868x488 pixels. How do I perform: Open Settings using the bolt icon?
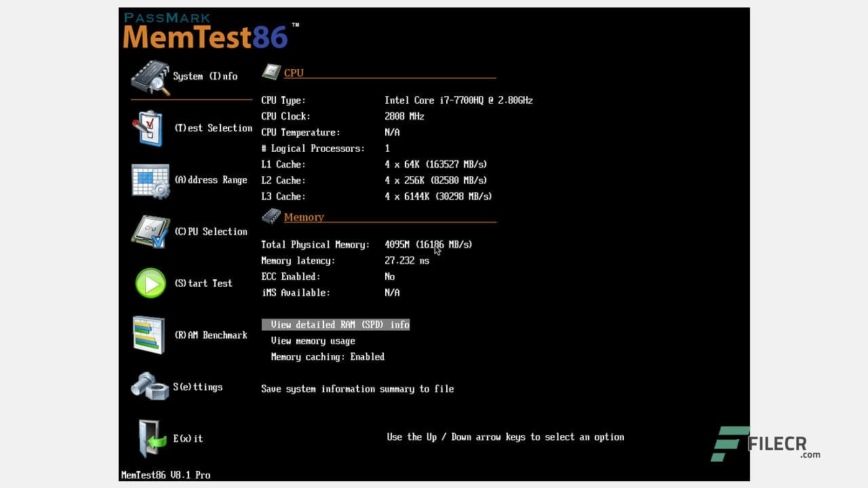tap(150, 386)
